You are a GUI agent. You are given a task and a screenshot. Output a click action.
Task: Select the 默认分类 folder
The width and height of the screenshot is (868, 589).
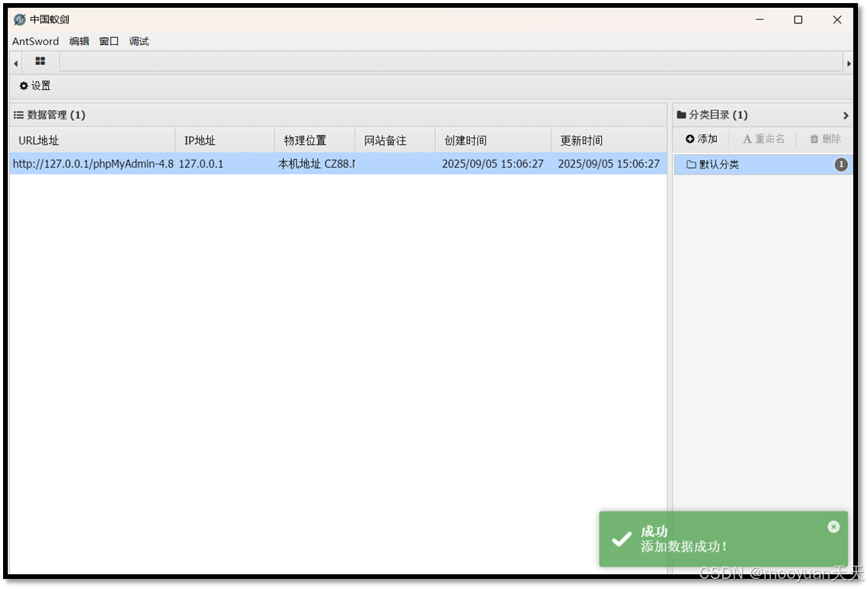[x=763, y=165]
